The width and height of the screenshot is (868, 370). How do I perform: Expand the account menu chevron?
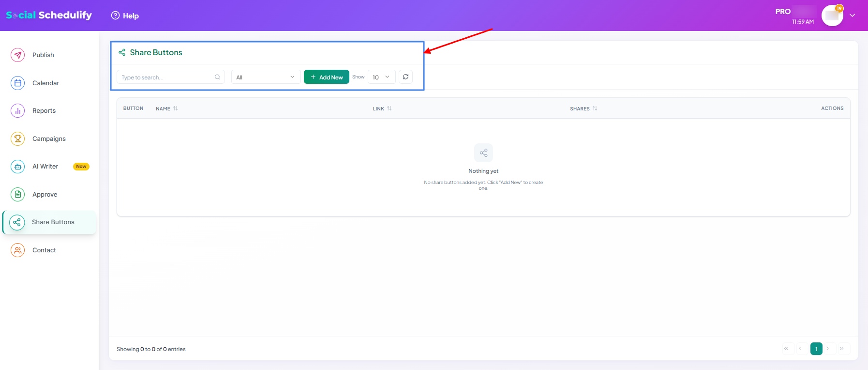853,15
